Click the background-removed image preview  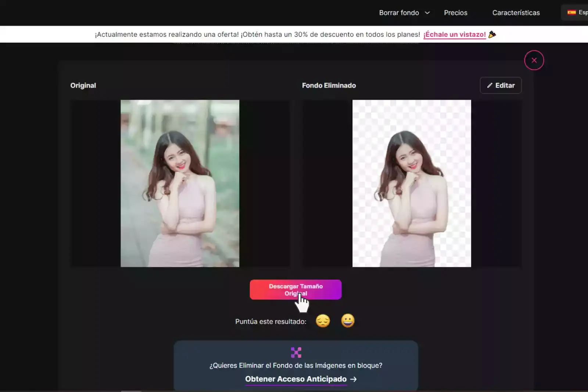pos(412,183)
